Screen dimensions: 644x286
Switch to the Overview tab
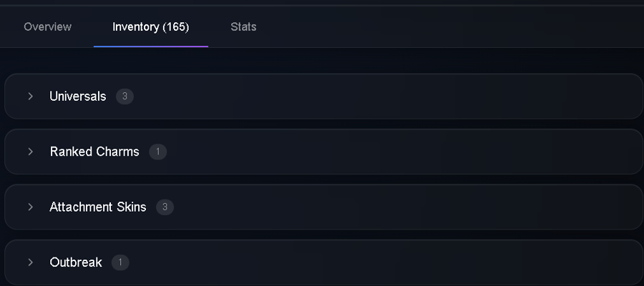pyautogui.click(x=48, y=27)
